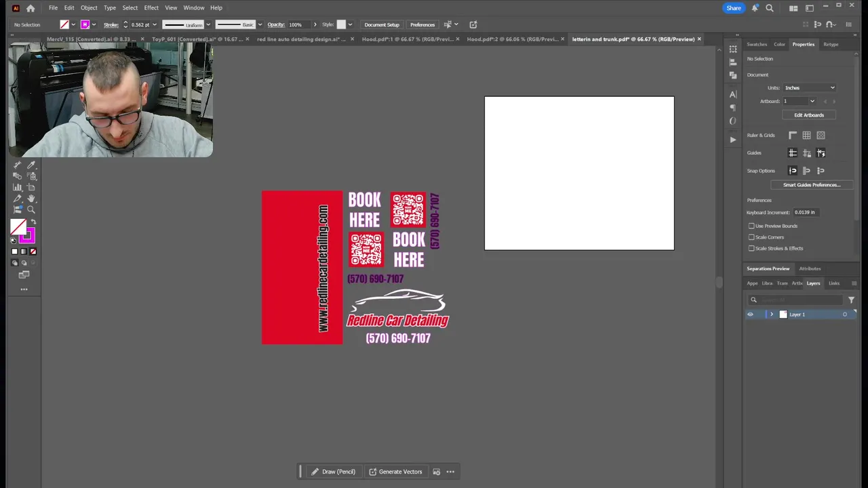
Task: Set color mode to Gradient
Action: pos(24,251)
